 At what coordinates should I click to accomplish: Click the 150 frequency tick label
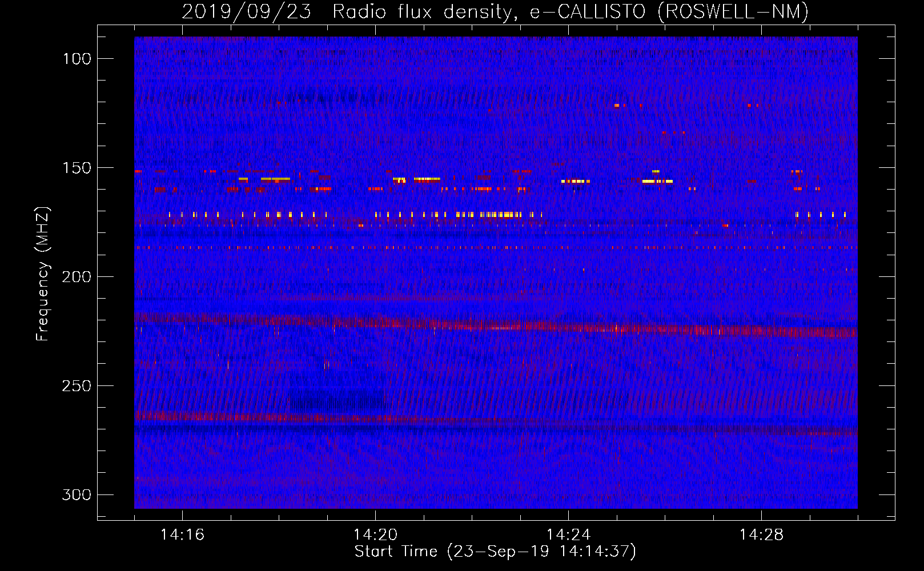(77, 168)
